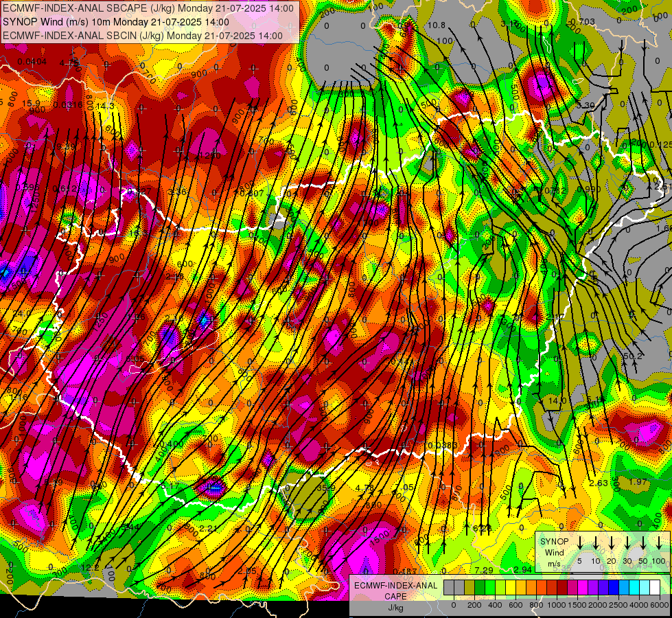Click the 12.2 value on the map
This screenshot has height=618, width=672.
[90, 567]
